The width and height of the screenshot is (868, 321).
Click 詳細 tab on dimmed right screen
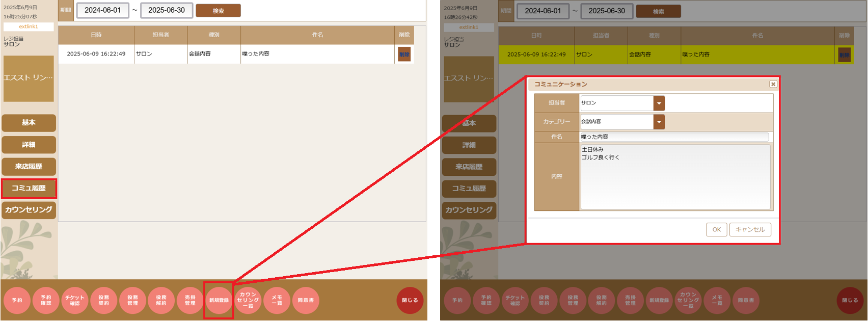pos(469,145)
